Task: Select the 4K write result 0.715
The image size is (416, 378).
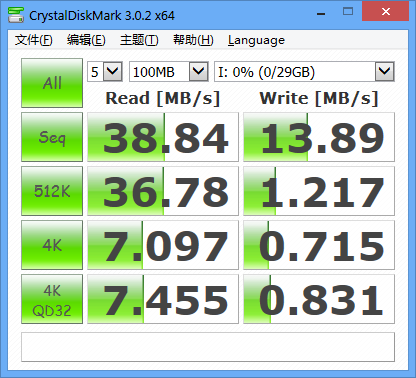Action: coord(319,245)
